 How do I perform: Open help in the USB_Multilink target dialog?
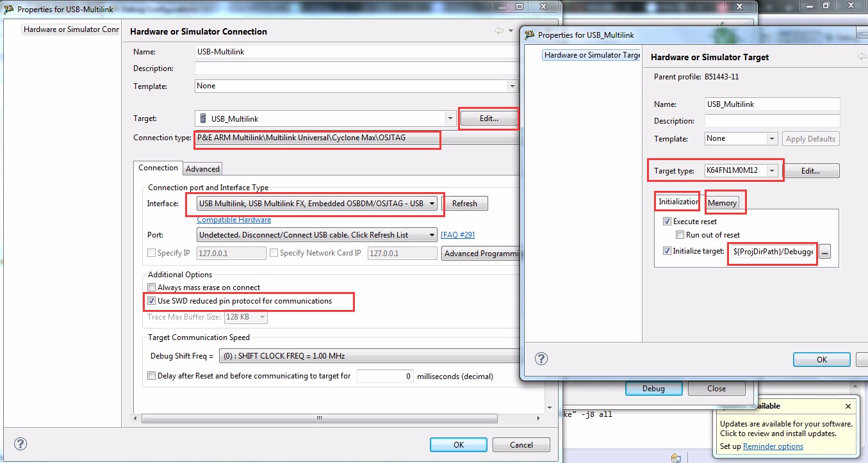click(541, 359)
